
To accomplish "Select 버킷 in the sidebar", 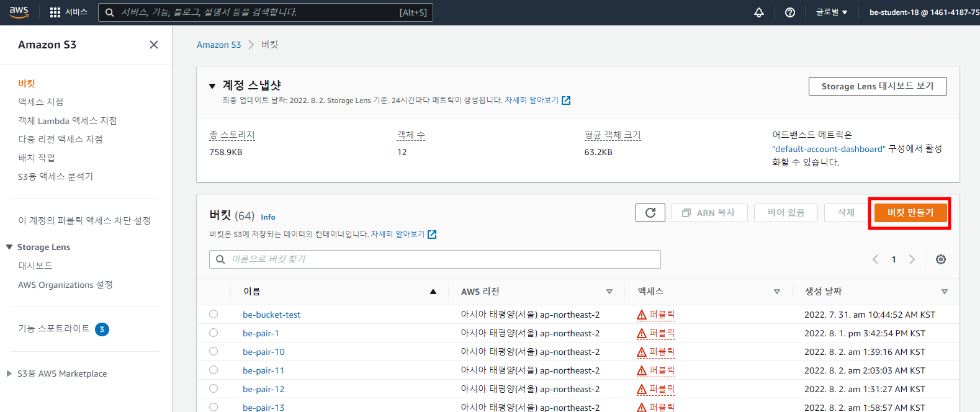I will tap(27, 83).
